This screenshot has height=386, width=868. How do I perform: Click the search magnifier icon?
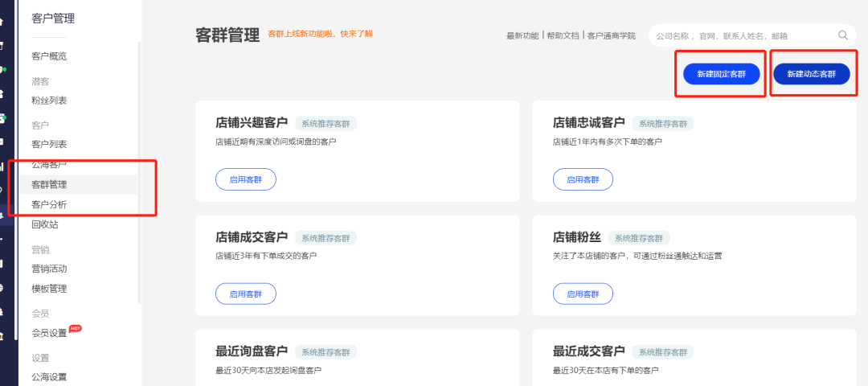coord(842,35)
